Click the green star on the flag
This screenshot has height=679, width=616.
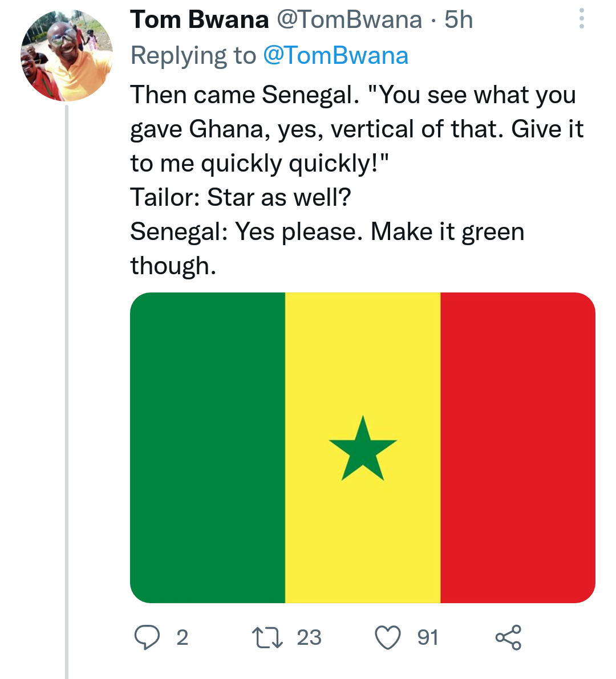[x=363, y=450]
